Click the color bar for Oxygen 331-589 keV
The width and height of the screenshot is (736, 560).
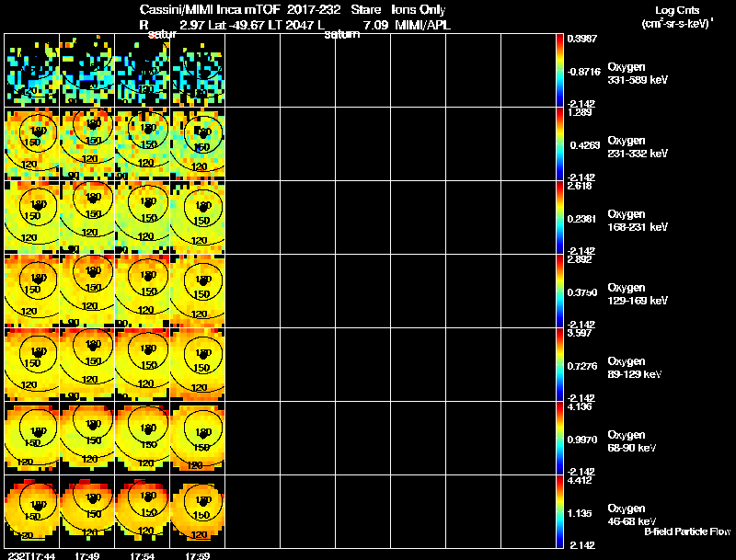(559, 71)
